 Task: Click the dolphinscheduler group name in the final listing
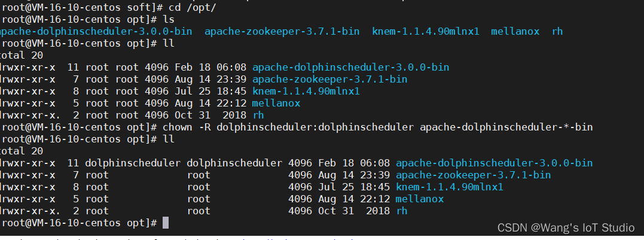click(234, 163)
